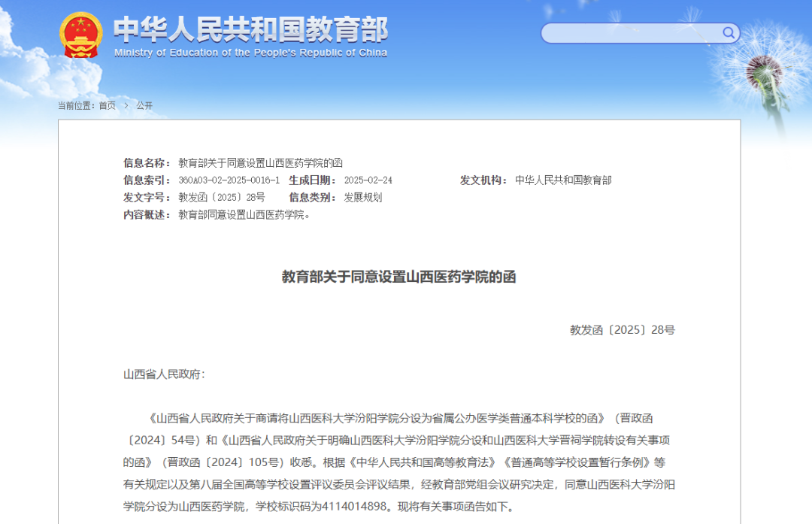Select summary text 教育部同意设置山西医药学院。
This screenshot has height=524, width=812.
click(244, 215)
